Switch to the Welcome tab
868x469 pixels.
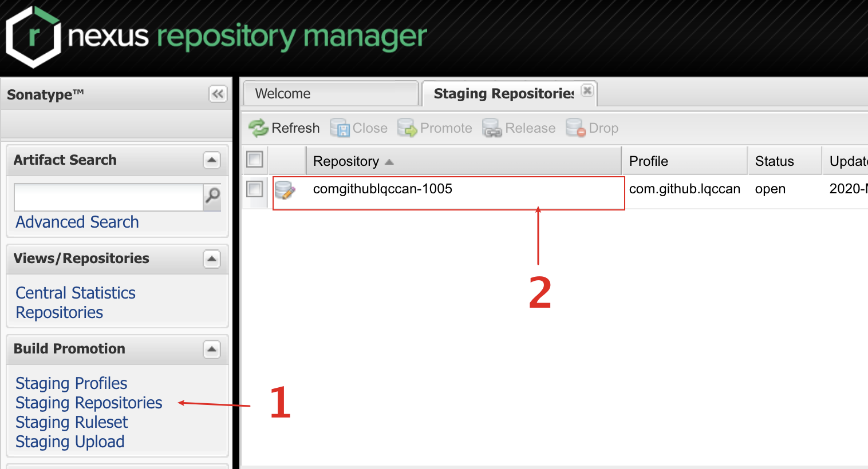pos(330,93)
